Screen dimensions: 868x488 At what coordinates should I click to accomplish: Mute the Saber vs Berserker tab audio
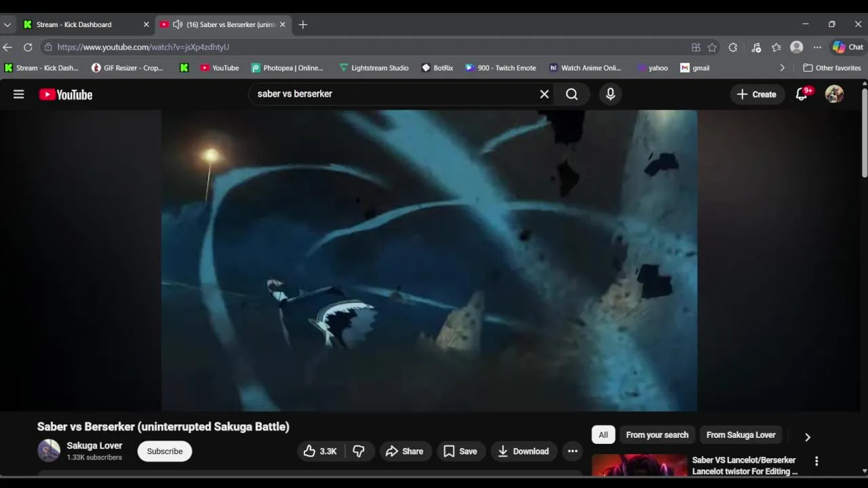pyautogui.click(x=178, y=24)
